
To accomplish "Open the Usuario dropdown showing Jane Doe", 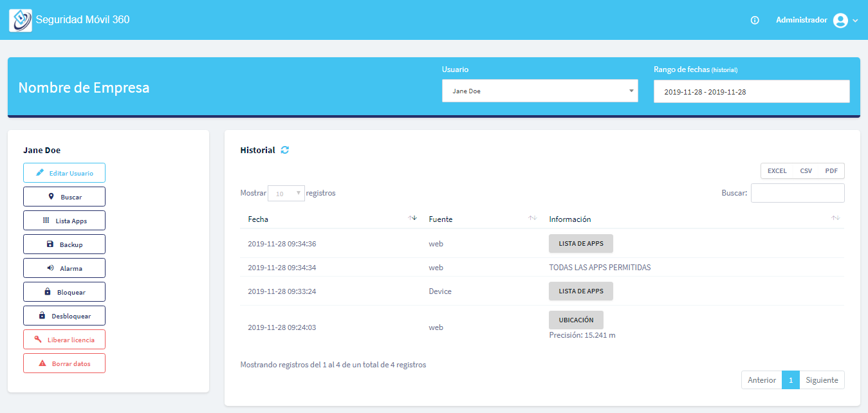I will point(539,91).
